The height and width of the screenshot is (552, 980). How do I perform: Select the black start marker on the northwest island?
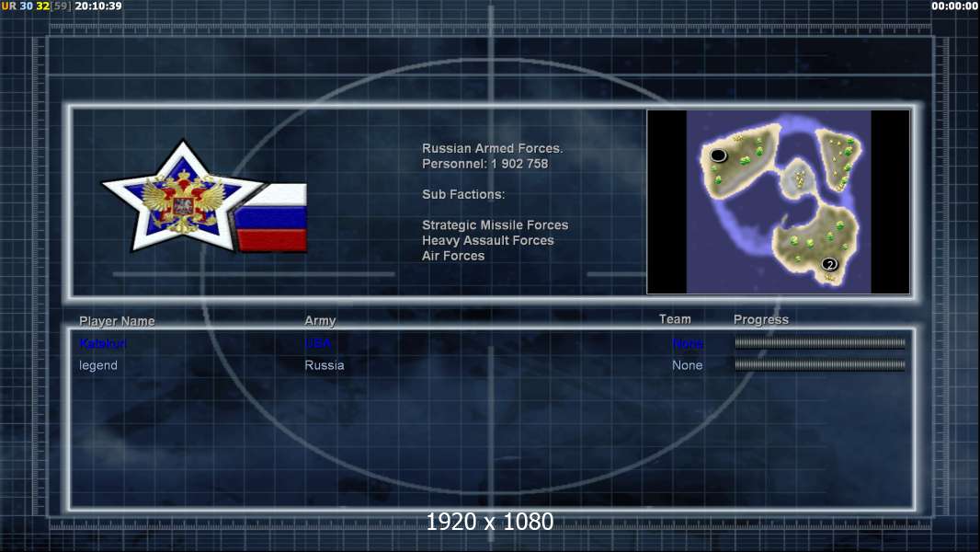(x=718, y=155)
